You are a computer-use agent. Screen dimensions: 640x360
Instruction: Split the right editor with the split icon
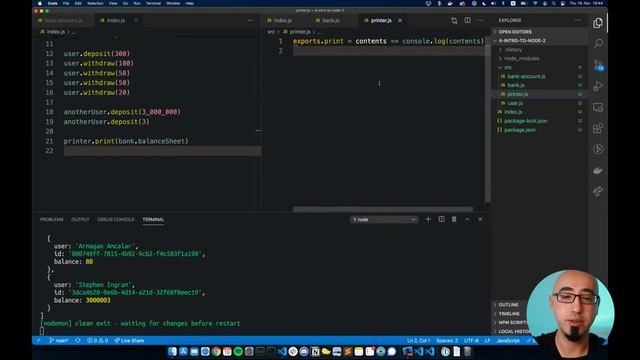coord(467,20)
